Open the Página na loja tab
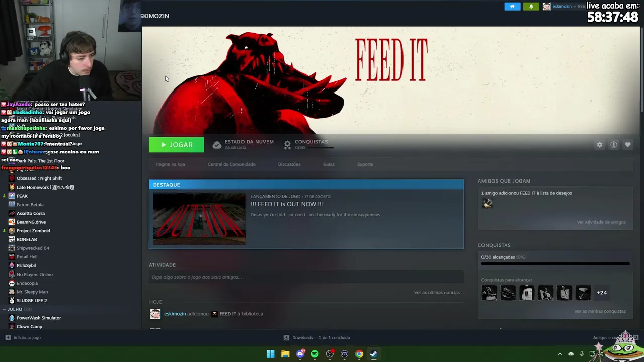The image size is (644, 362). tap(171, 164)
